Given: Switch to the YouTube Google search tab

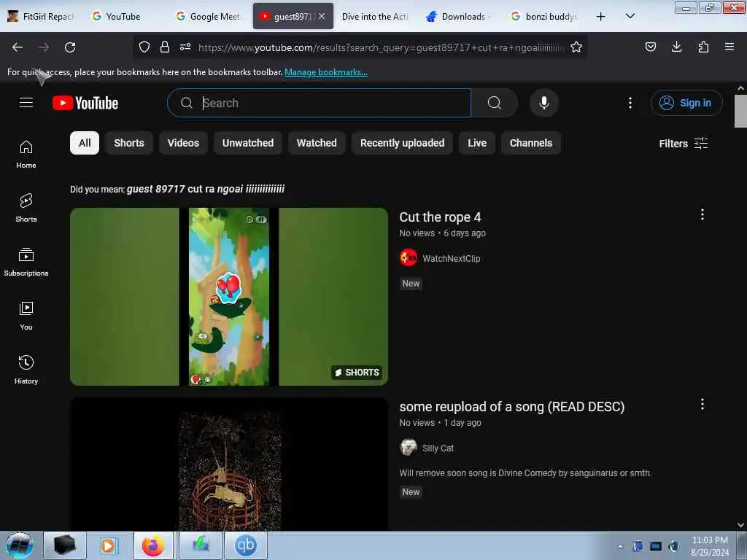Looking at the screenshot, I should [x=123, y=16].
